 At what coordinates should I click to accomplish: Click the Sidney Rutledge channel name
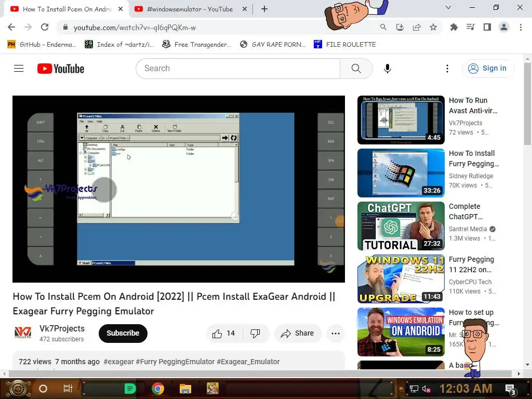[471, 176]
